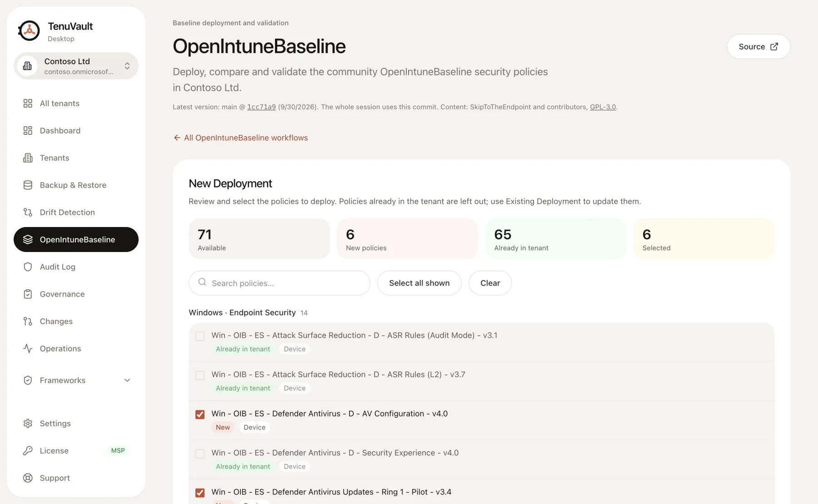Click Already in tenant tag under ASR Rules (L2)
Image resolution: width=818 pixels, height=504 pixels.
tap(243, 388)
